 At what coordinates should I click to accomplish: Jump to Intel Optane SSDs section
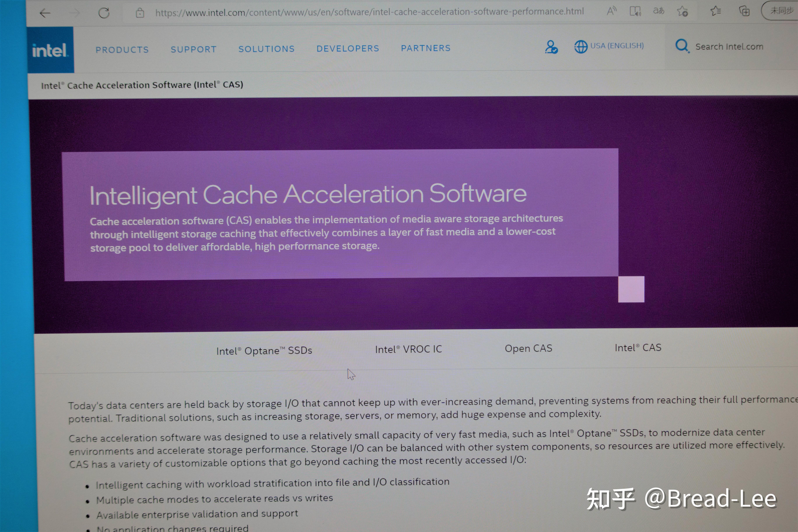coord(264,350)
